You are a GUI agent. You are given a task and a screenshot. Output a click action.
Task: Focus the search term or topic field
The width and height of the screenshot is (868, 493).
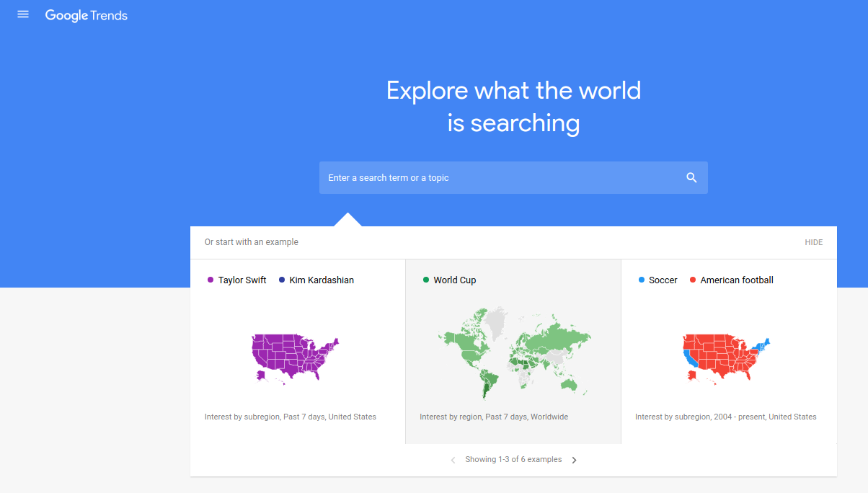[x=513, y=177]
